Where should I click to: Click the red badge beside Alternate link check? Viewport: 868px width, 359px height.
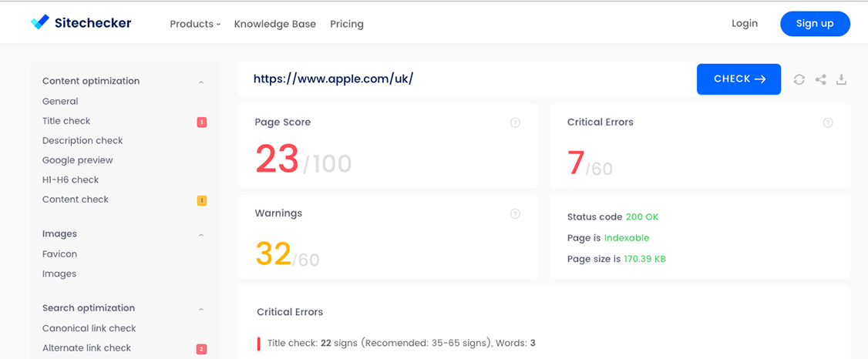coord(201,349)
